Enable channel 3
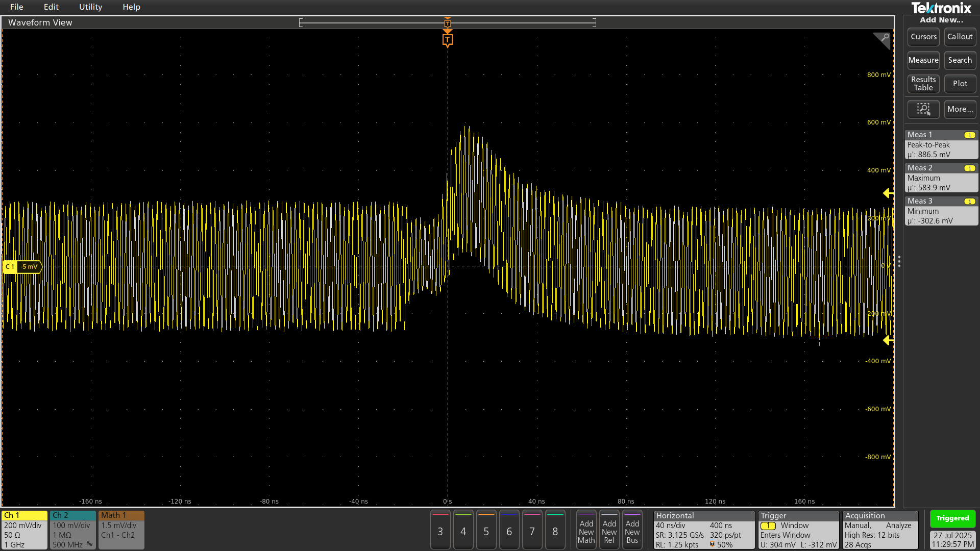Image resolution: width=980 pixels, height=551 pixels. [x=440, y=530]
